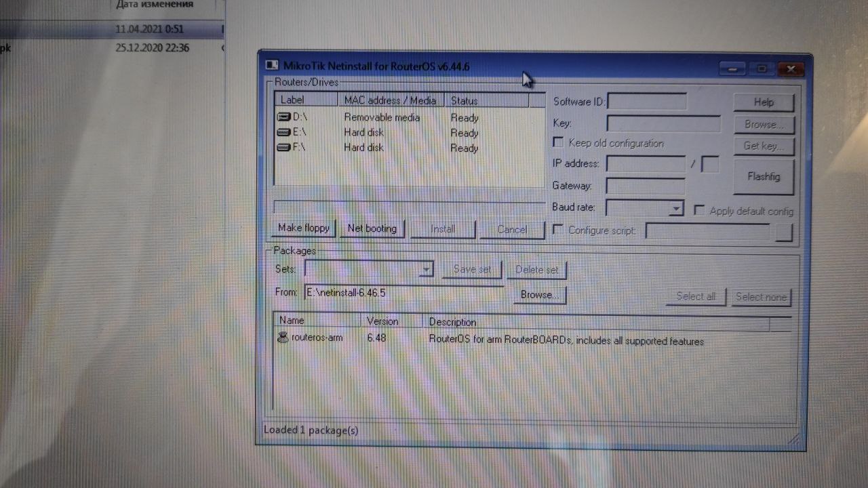Close the Netinstall window

click(x=791, y=68)
